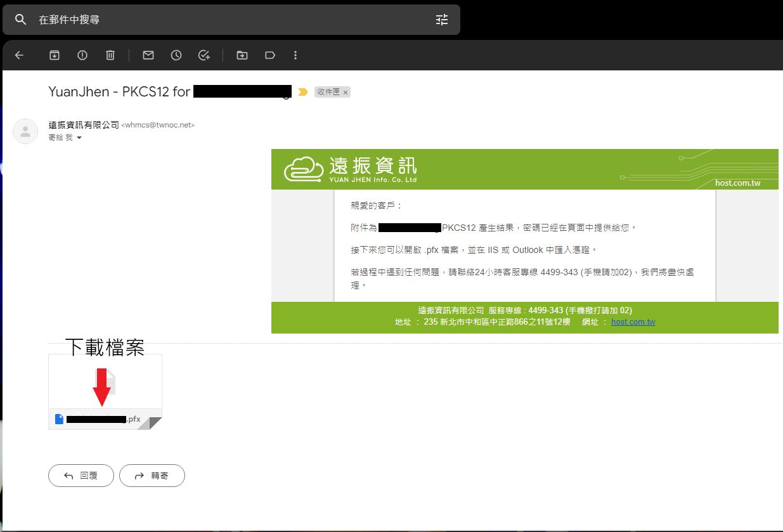Remove the 收件匣 label from the email
Viewport: 783px width, 532px height.
(x=346, y=92)
